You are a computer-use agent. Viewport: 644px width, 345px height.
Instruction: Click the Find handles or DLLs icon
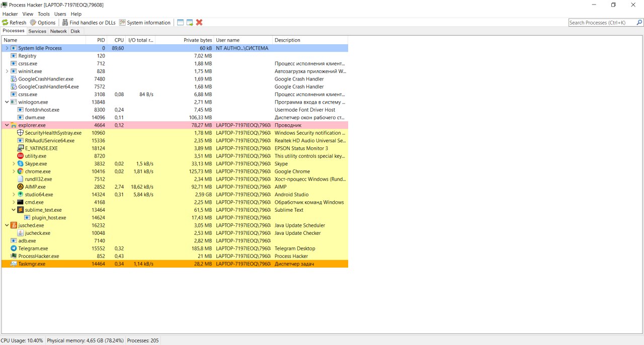[x=65, y=23]
